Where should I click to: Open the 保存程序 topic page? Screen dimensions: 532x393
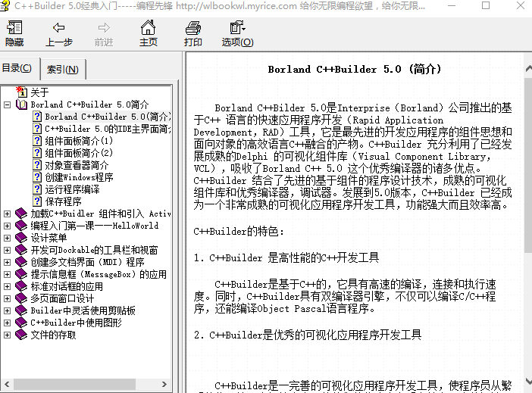(x=63, y=201)
